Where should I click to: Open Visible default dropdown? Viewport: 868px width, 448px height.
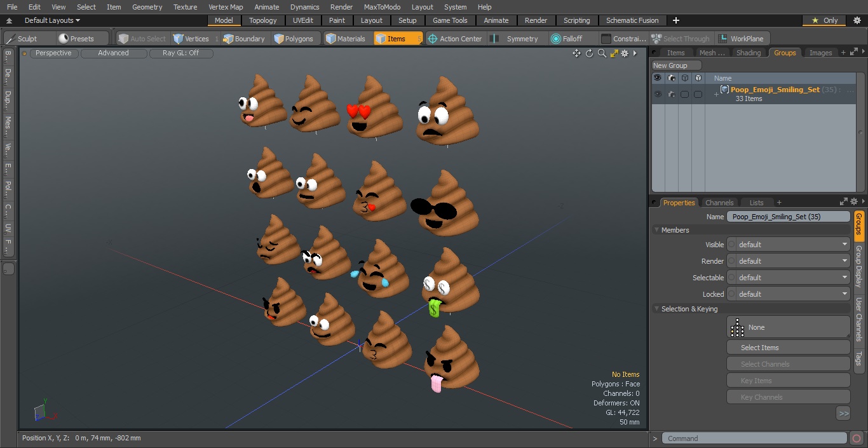(x=789, y=245)
